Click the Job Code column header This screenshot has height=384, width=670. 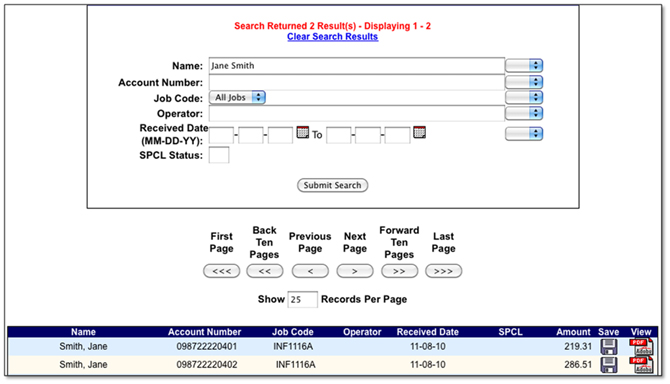(x=293, y=332)
